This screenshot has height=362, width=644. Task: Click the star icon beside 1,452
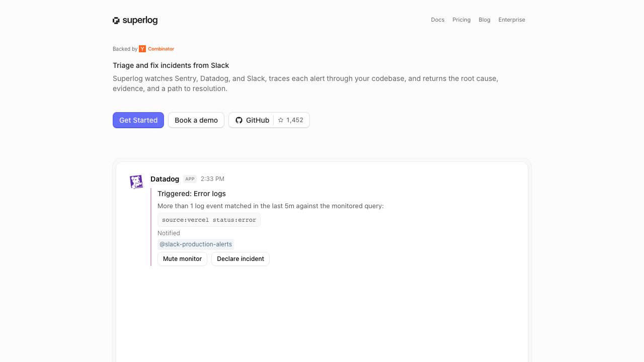pos(281,120)
